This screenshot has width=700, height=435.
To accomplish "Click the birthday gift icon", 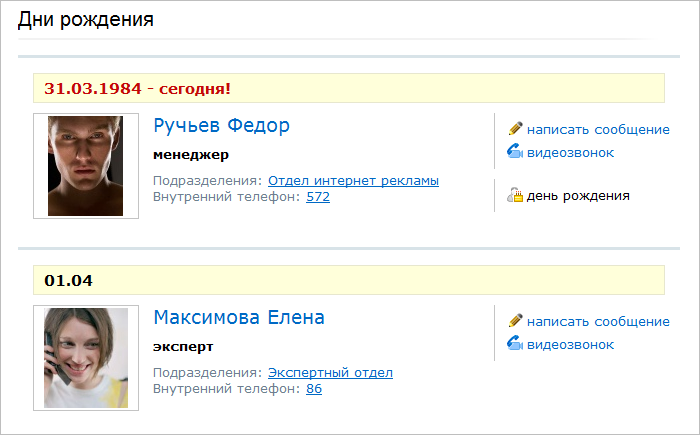I will (515, 196).
